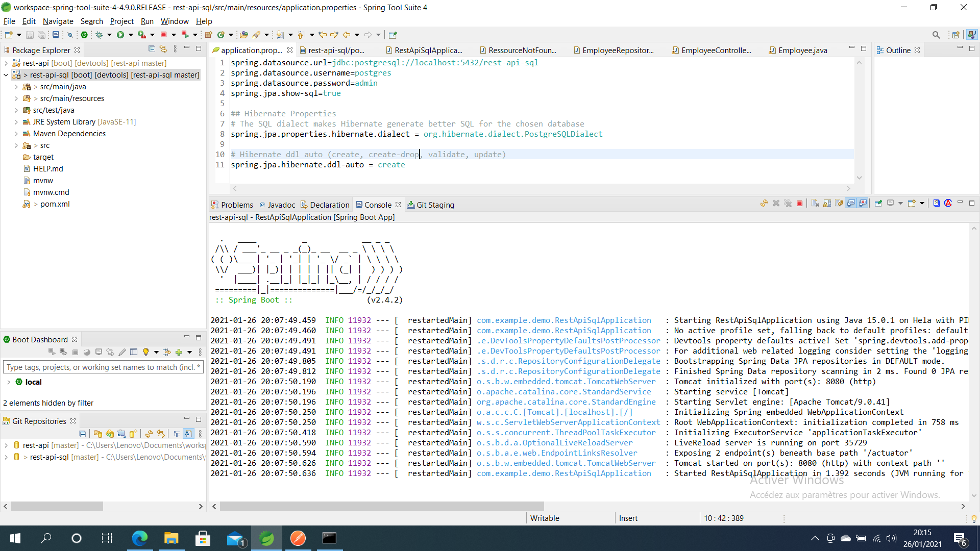
Task: Click the Relaunch red-square-with-arrow toolbar icon
Action: click(185, 35)
